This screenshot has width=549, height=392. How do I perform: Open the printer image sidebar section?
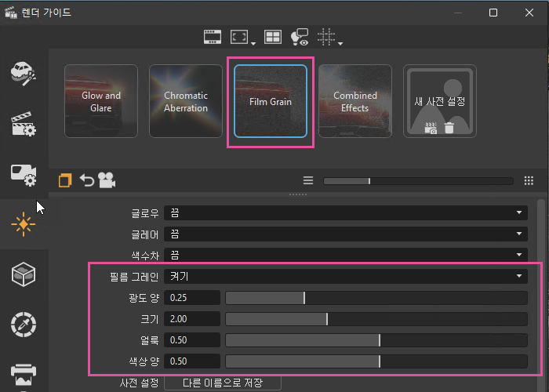coord(24,375)
